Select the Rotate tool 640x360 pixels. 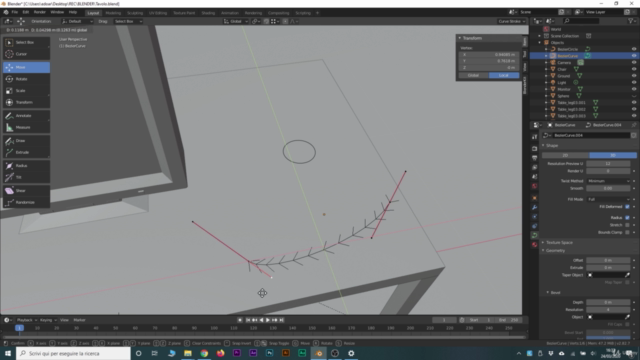coord(26,79)
